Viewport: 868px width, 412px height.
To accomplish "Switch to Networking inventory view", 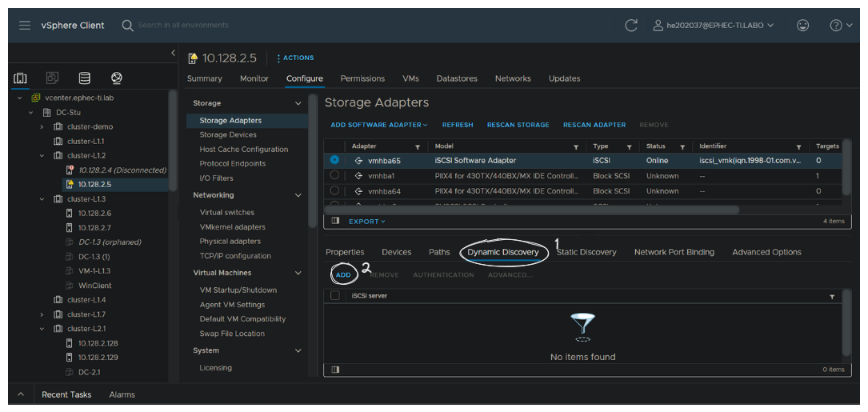I will (116, 78).
